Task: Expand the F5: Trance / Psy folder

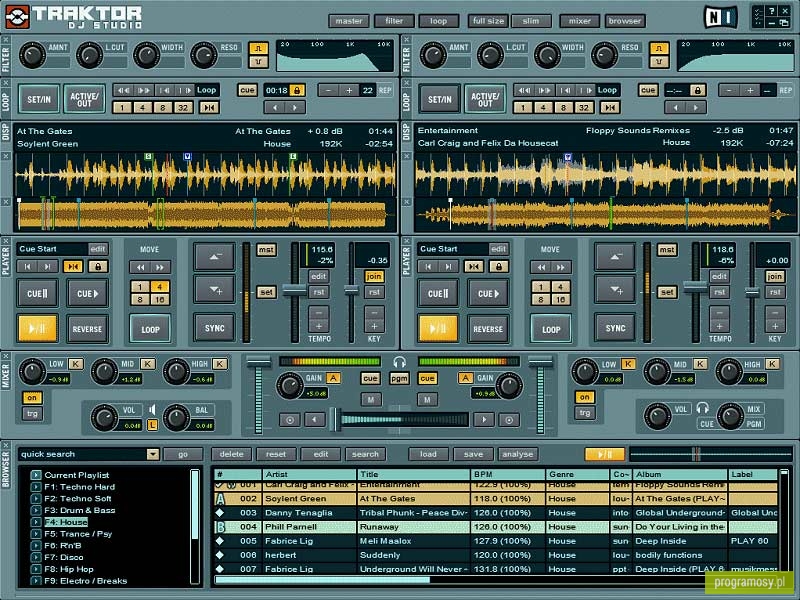Action: [36, 534]
